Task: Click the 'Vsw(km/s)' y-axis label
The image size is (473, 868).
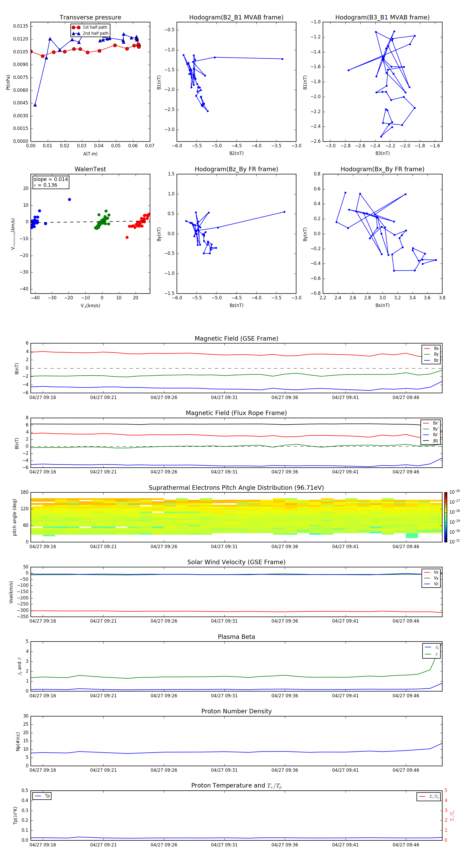Action: [x=11, y=592]
